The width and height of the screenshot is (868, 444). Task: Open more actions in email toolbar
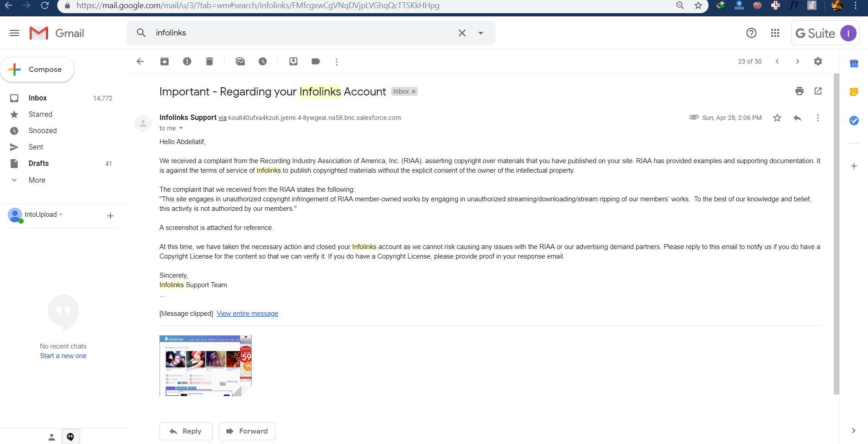(x=337, y=62)
